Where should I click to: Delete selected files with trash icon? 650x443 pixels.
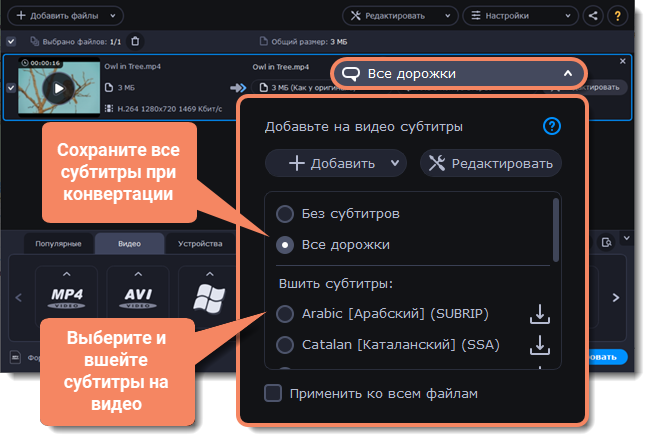[x=136, y=41]
